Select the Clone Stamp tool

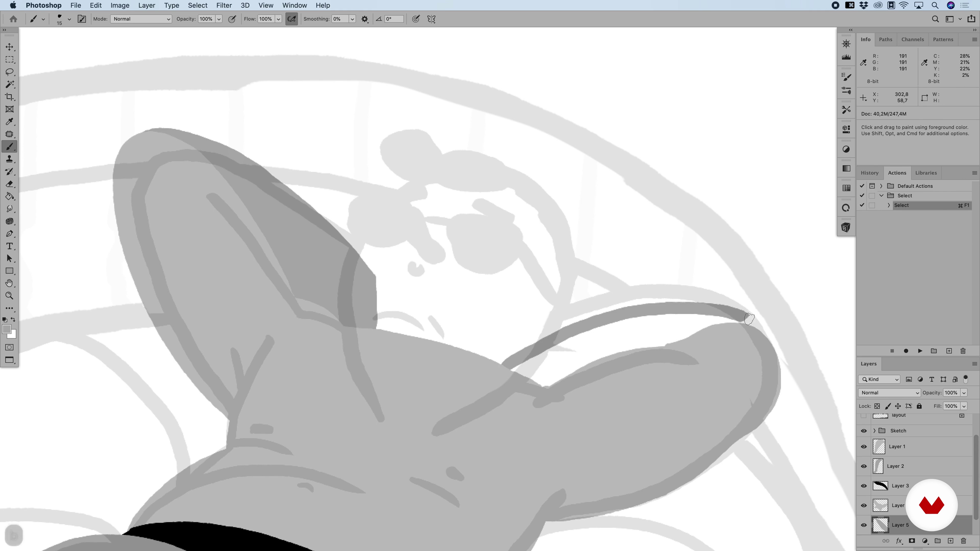9,159
